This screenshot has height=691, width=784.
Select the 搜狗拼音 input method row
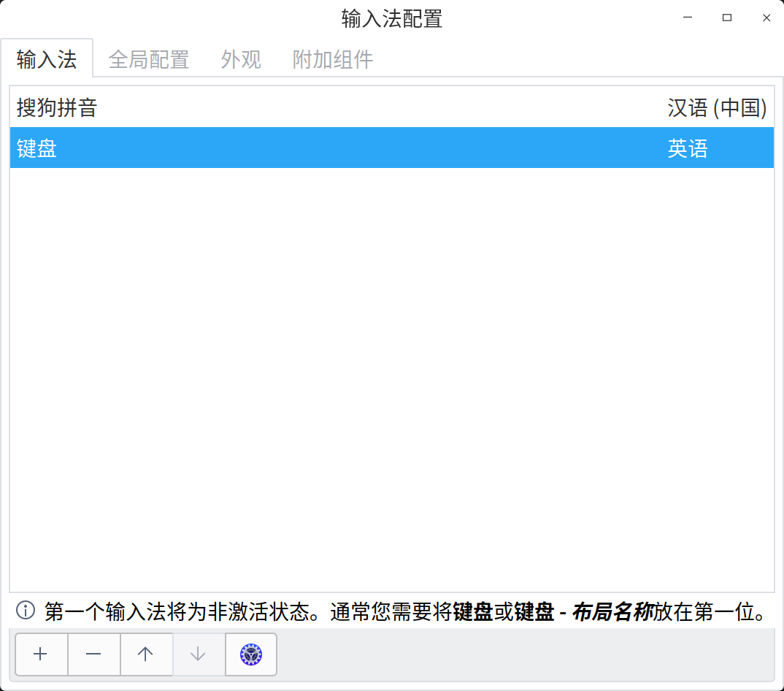pos(392,107)
